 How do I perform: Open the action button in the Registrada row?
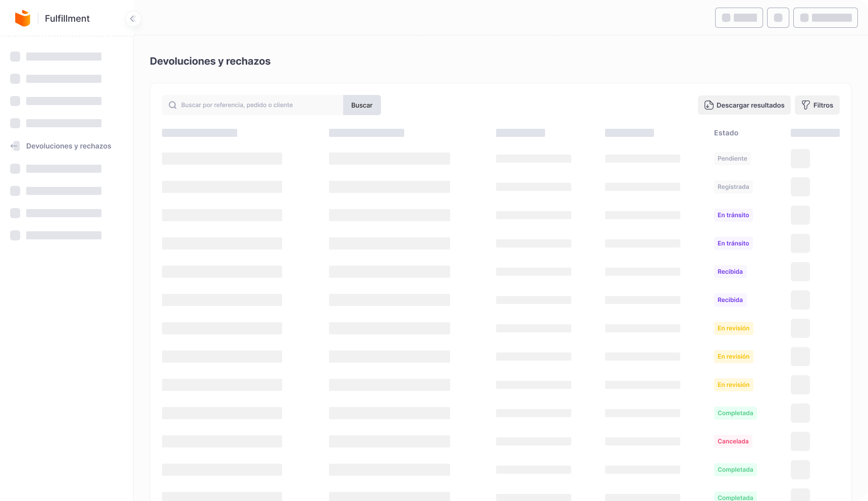(x=800, y=187)
